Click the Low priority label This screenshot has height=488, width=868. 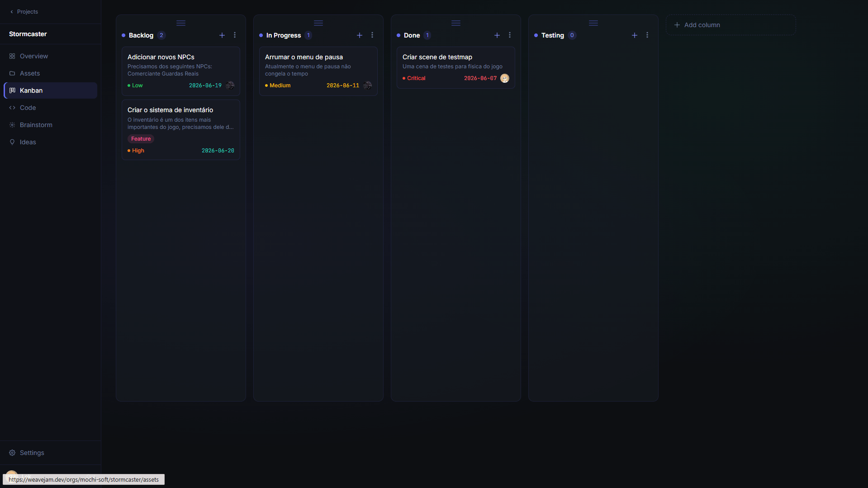coord(135,85)
